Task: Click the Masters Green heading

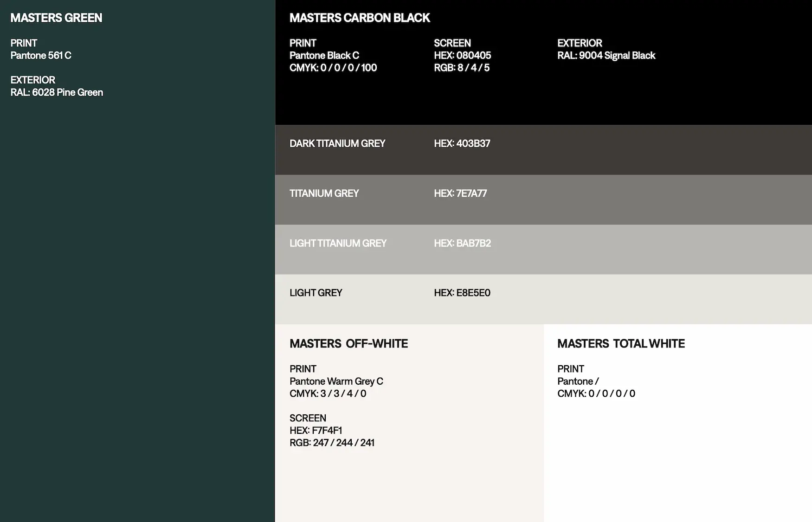Action: coord(56,18)
